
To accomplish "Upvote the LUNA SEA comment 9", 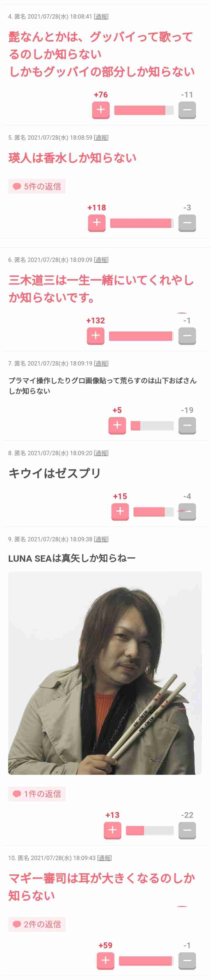I will click(x=112, y=830).
